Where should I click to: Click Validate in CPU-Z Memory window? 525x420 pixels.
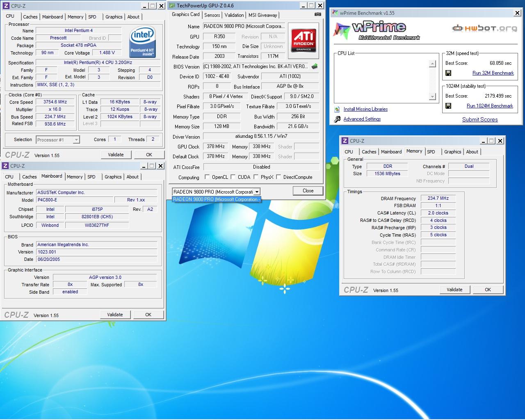[454, 290]
